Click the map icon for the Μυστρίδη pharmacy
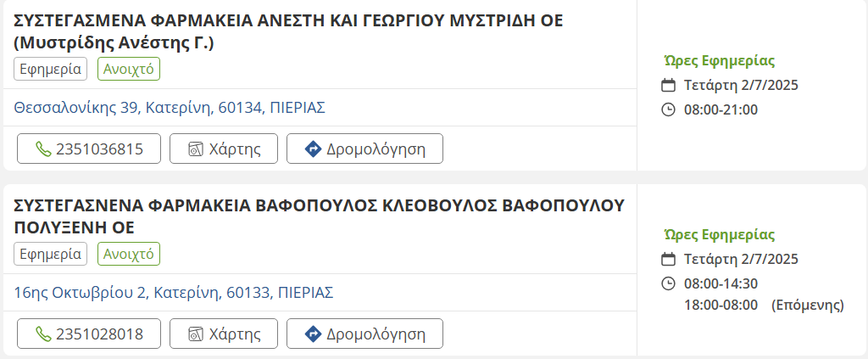868x359 pixels. pos(196,149)
